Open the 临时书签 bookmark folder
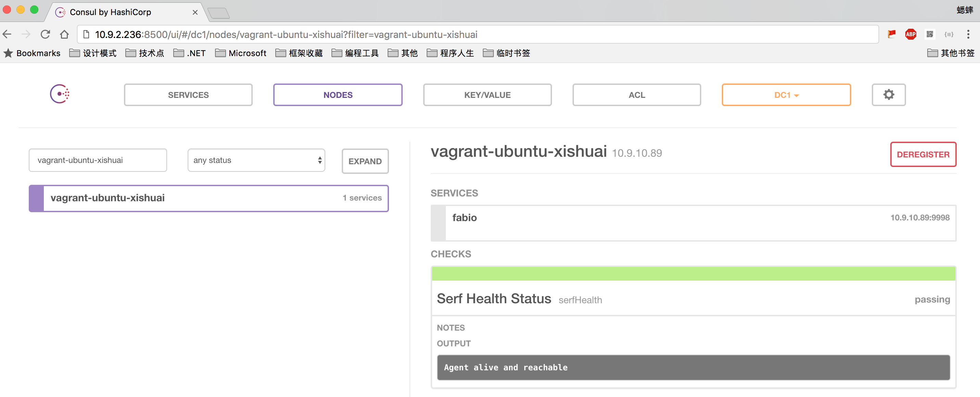Viewport: 980px width, 397px height. (x=506, y=53)
